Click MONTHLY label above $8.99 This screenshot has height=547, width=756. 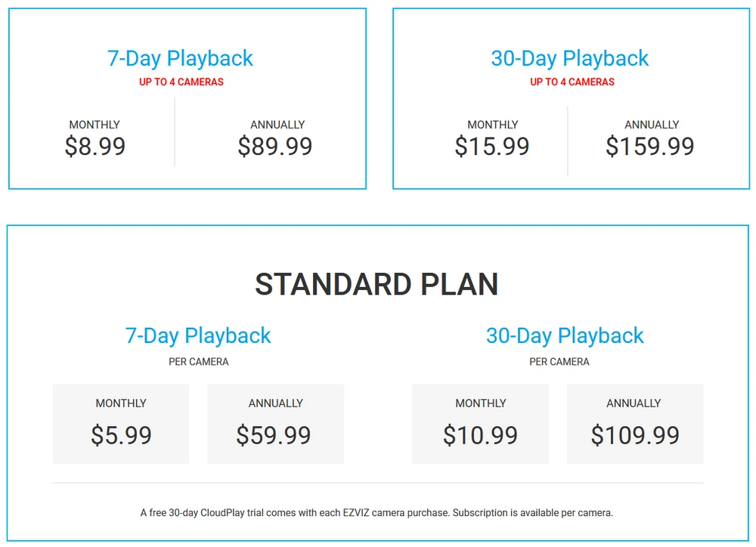pos(94,125)
